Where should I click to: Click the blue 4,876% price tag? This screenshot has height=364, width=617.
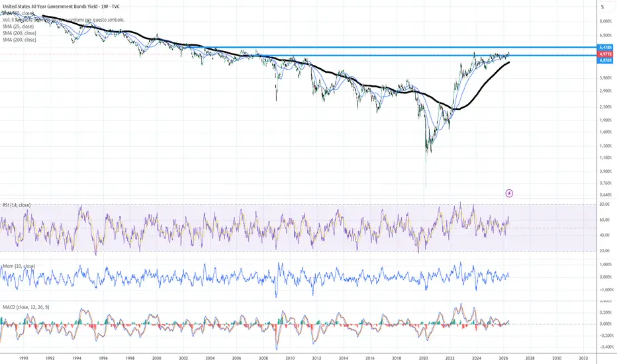606,61
